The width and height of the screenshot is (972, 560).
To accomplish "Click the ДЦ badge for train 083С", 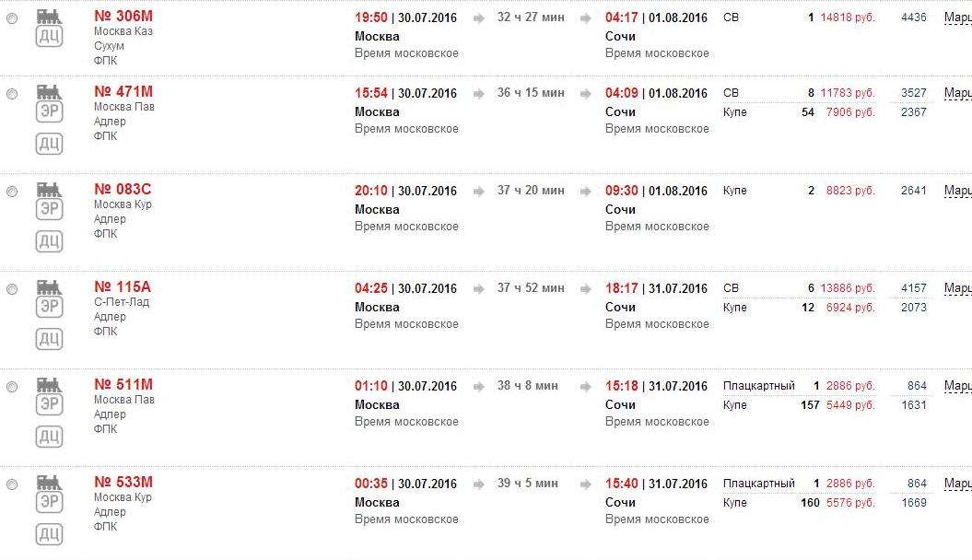I will point(49,241).
